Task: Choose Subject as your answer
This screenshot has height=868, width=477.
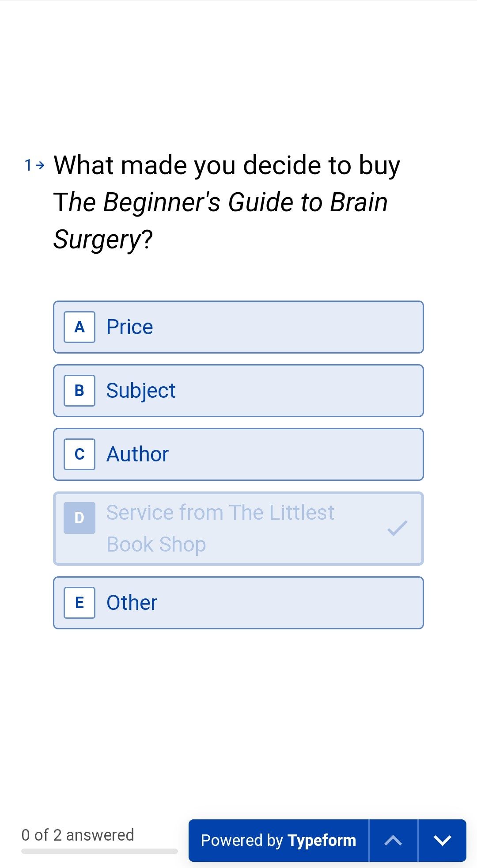Action: click(238, 391)
